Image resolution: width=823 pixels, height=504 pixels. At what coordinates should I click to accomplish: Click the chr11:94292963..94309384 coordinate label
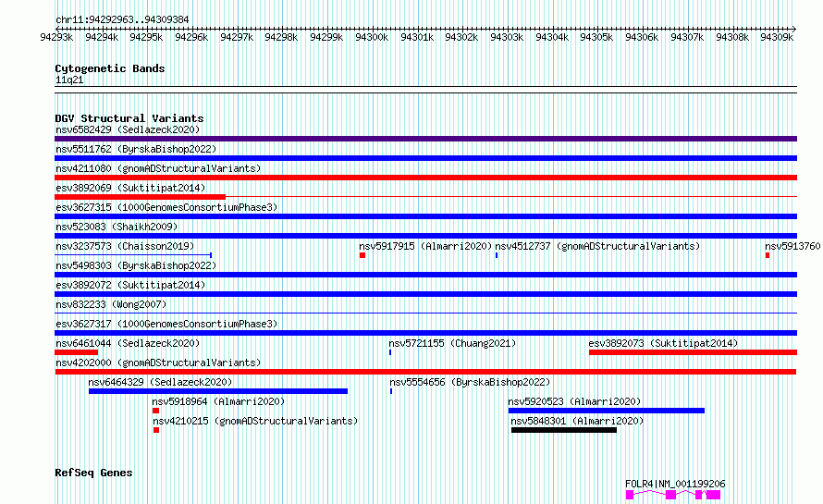[x=122, y=19]
